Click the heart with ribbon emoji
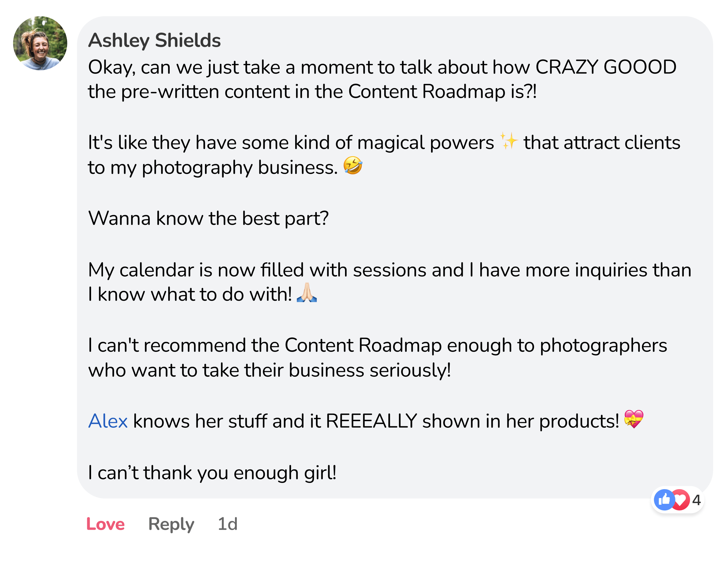 (x=634, y=419)
